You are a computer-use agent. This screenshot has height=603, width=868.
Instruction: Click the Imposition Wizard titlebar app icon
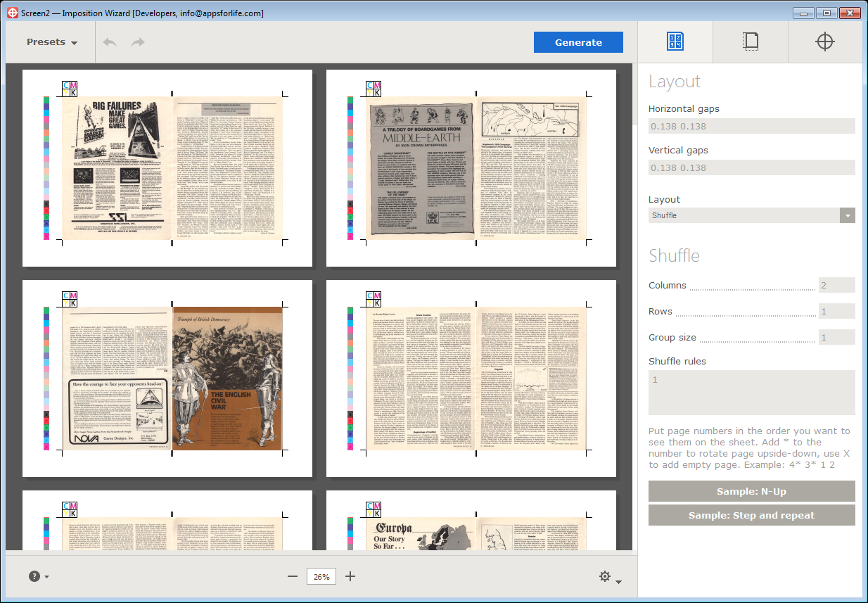pyautogui.click(x=11, y=13)
